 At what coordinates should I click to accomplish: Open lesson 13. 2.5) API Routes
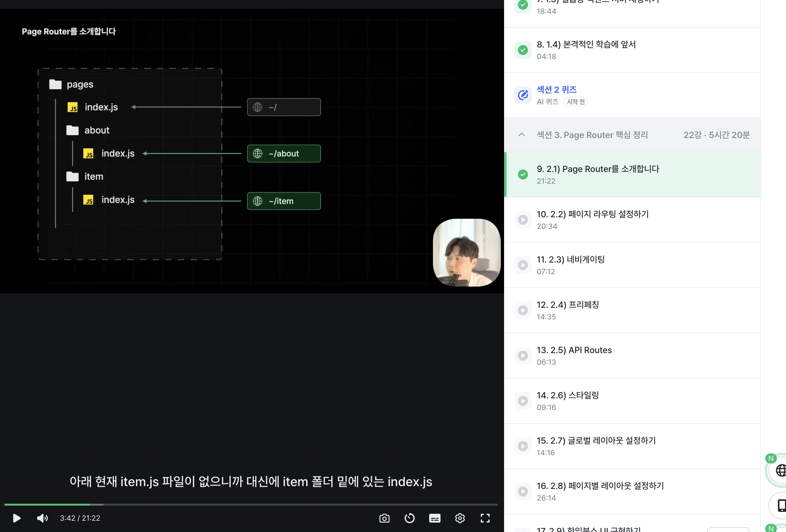[x=574, y=350]
